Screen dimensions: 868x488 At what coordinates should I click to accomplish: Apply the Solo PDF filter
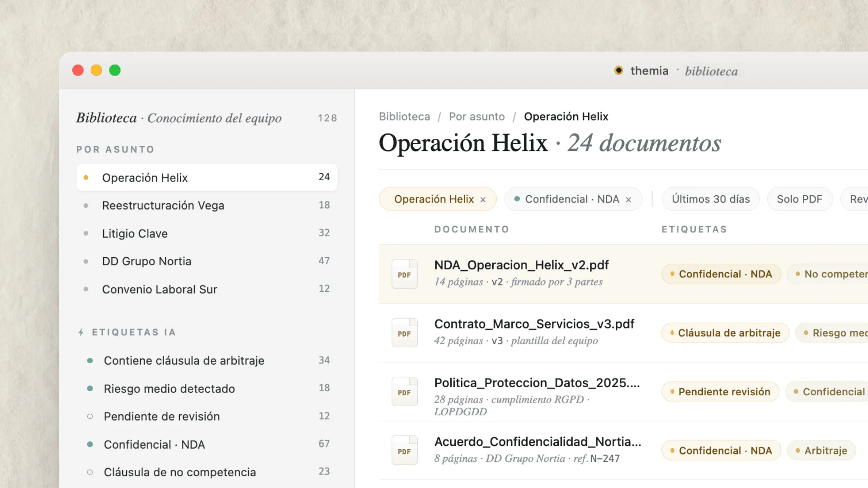(799, 199)
